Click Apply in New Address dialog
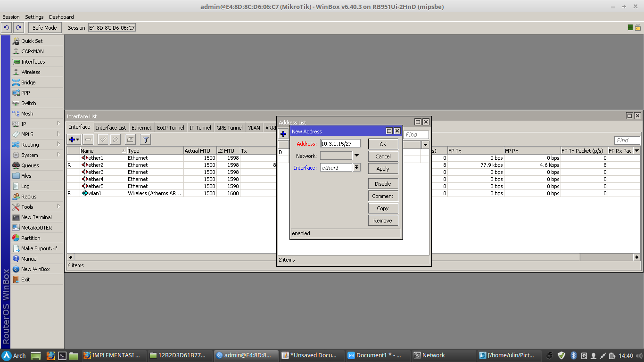The width and height of the screenshot is (644, 362). [x=383, y=169]
